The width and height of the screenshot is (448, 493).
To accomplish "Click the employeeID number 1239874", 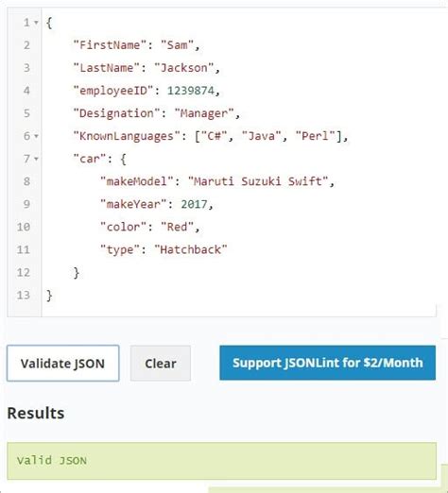I will pos(191,91).
